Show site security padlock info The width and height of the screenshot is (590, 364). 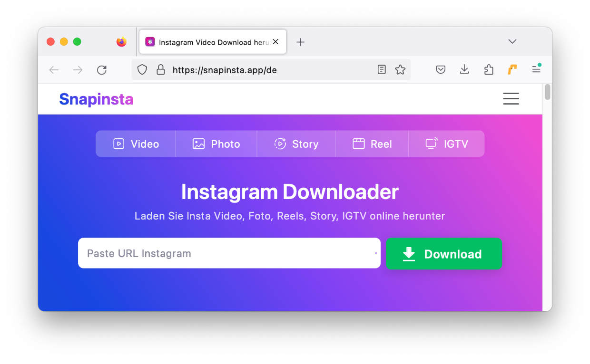[161, 70]
